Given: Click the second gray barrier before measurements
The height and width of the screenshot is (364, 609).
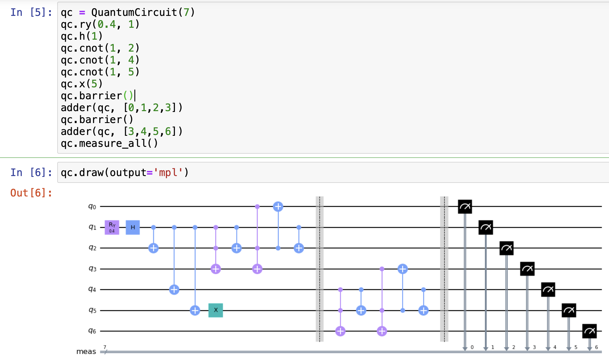Looking at the screenshot, I should tap(444, 269).
